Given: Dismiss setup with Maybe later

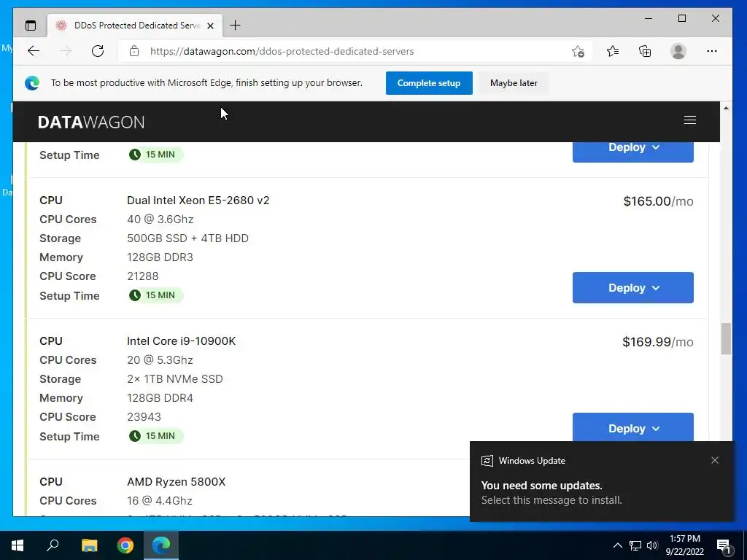Looking at the screenshot, I should click(514, 83).
